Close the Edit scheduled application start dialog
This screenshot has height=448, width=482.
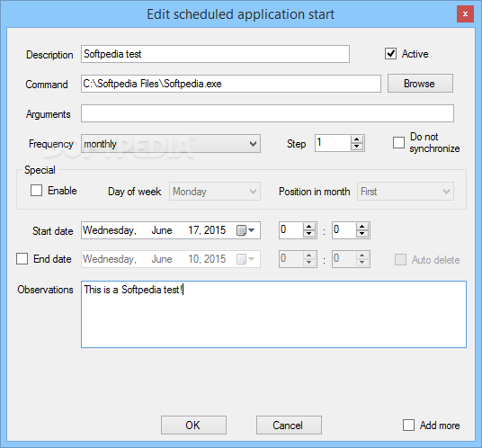(465, 14)
